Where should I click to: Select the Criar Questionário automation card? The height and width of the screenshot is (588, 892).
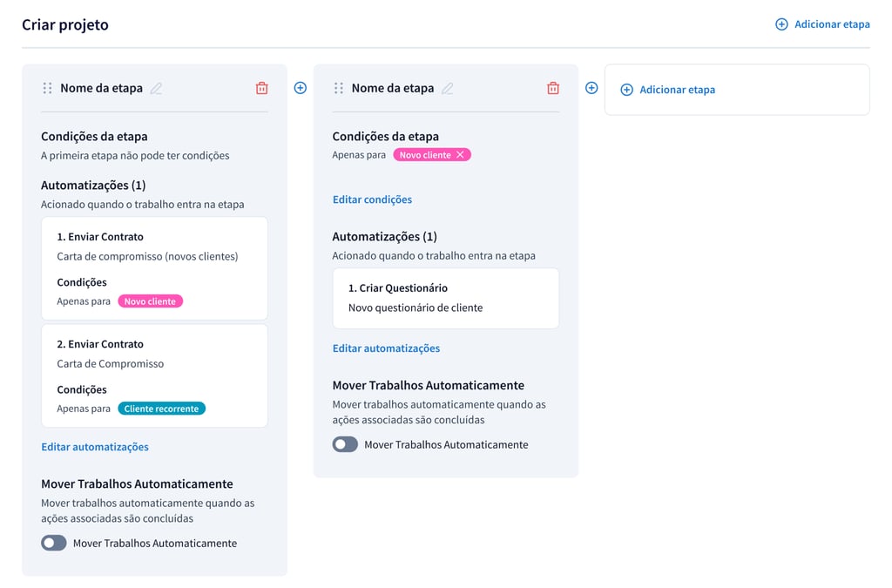point(445,298)
